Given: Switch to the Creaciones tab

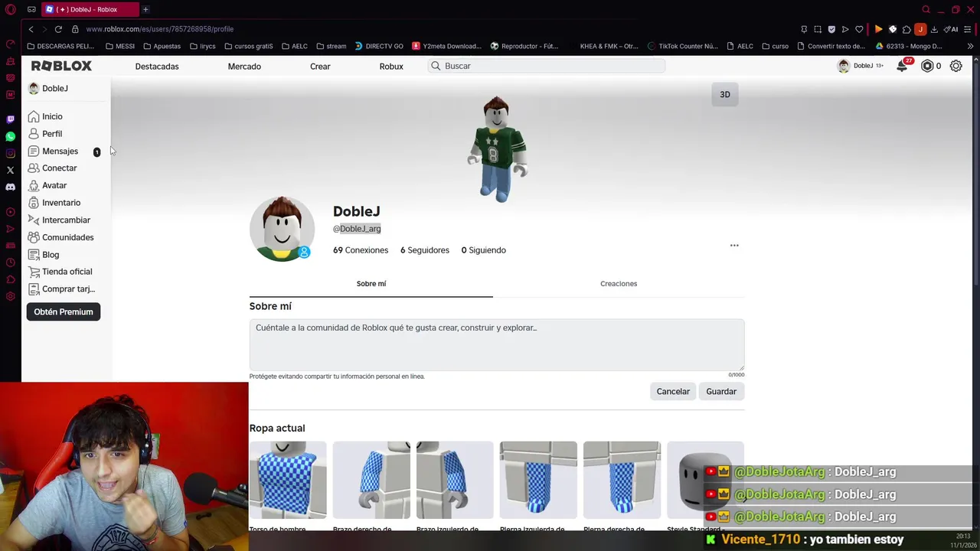Looking at the screenshot, I should 619,284.
